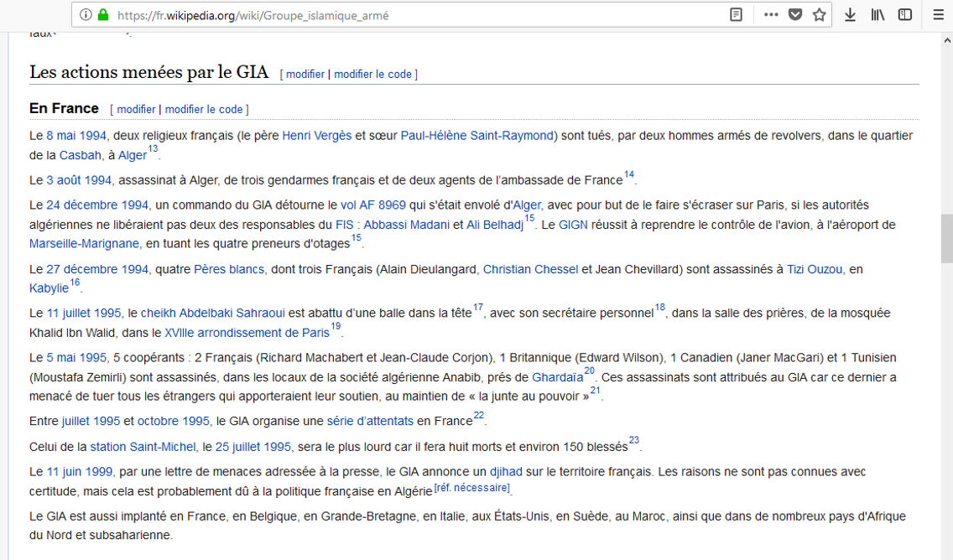Viewport: 953px width, 560px height.
Task: Toggle the sidebar icon
Action: [x=905, y=14]
